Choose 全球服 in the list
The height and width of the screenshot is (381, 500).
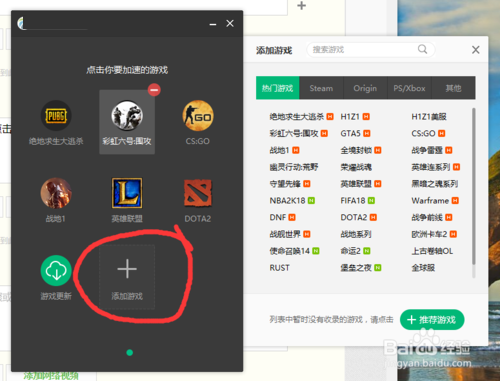pos(423,268)
